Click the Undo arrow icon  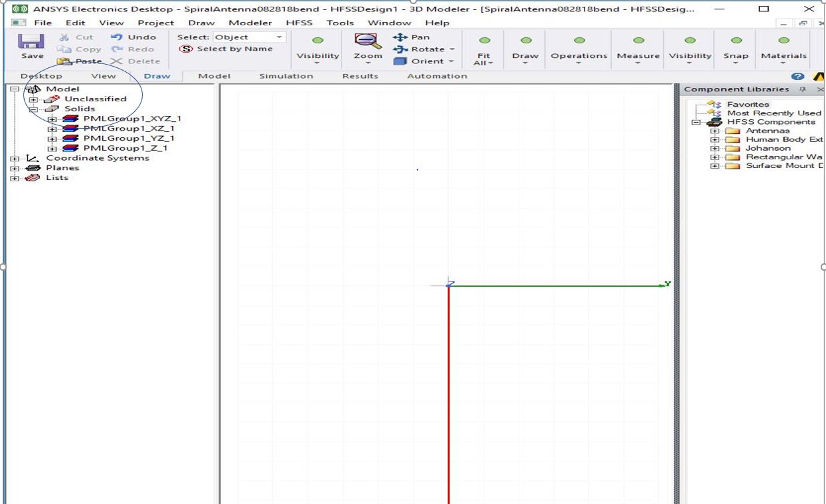tap(117, 37)
